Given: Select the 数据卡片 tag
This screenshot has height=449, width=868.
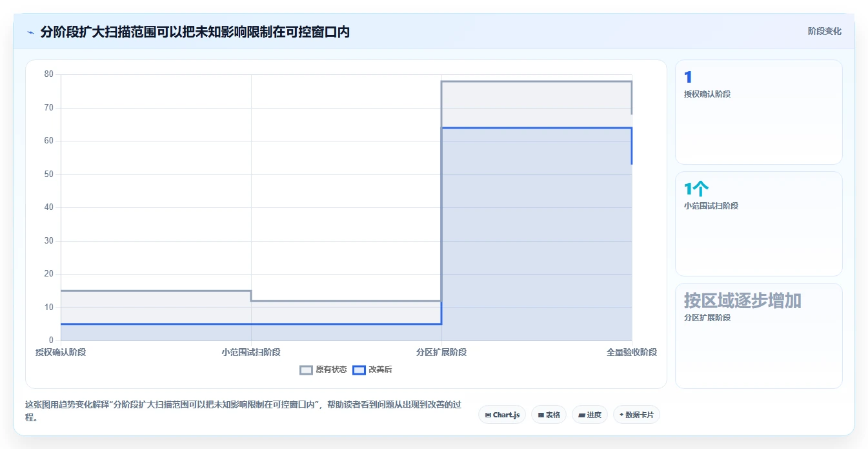Looking at the screenshot, I should pyautogui.click(x=636, y=415).
